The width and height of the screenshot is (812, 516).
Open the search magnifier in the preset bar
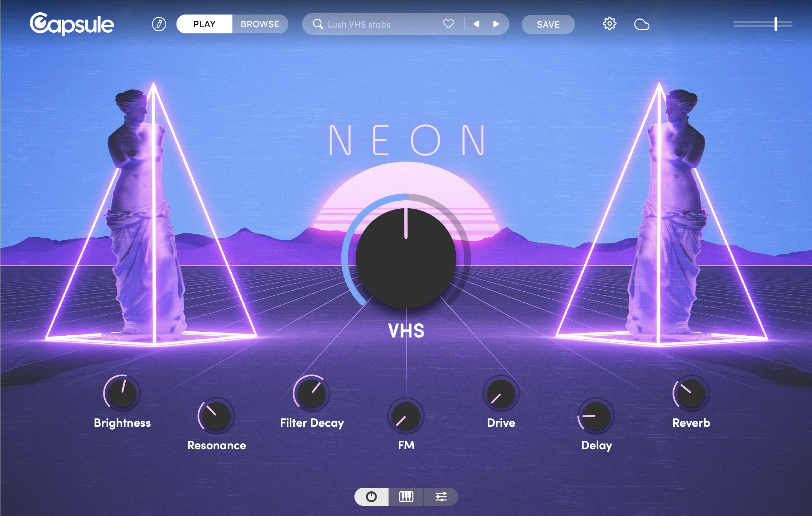[318, 24]
